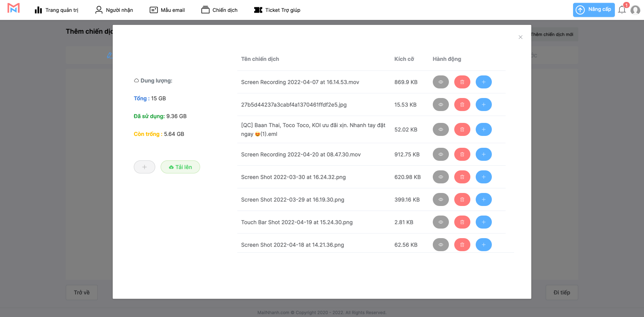Viewport: 644px width, 317px height.
Task: Add Screen Shot 2022-03-30 at 16.24.32.png
Action: (483, 177)
